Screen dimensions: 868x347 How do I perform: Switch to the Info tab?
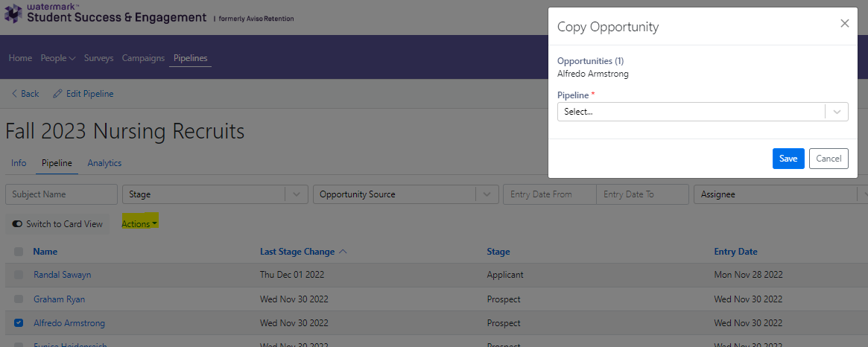tap(19, 163)
